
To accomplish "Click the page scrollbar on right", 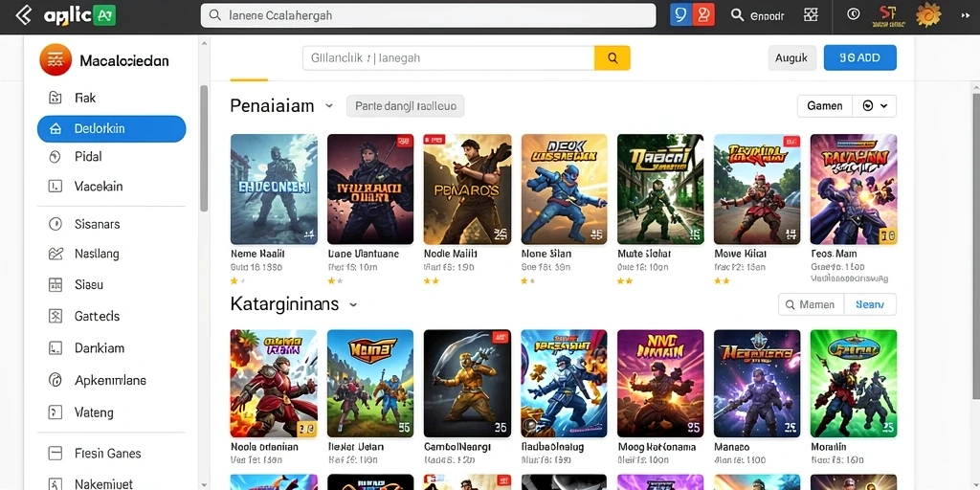I will coord(976,247).
